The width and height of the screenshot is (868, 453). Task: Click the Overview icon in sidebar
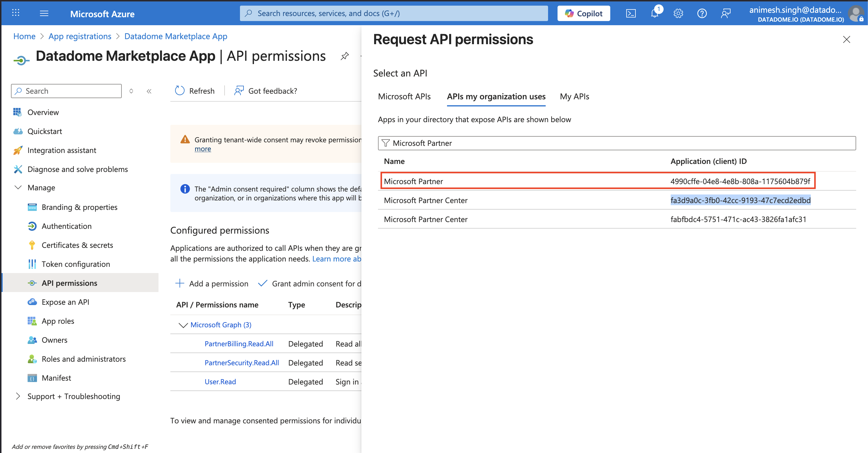click(17, 112)
